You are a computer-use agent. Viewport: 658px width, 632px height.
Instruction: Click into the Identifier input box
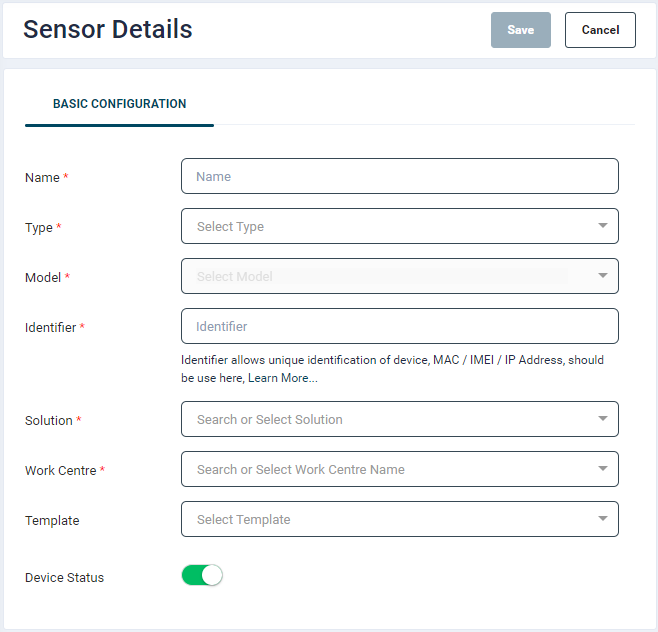click(399, 326)
